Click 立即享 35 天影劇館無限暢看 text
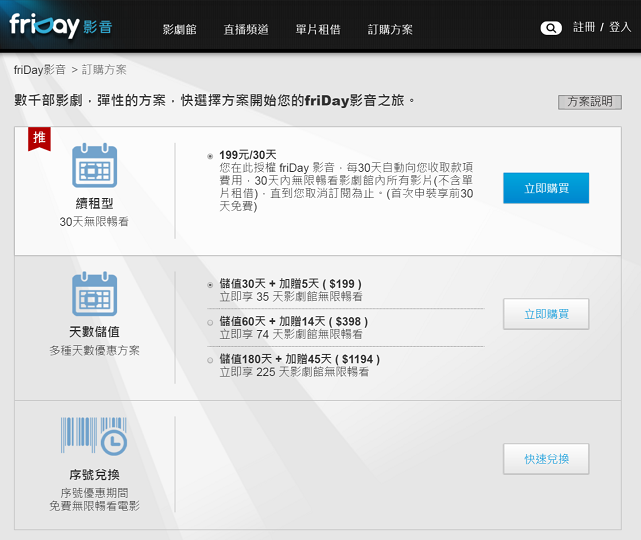 [x=291, y=297]
